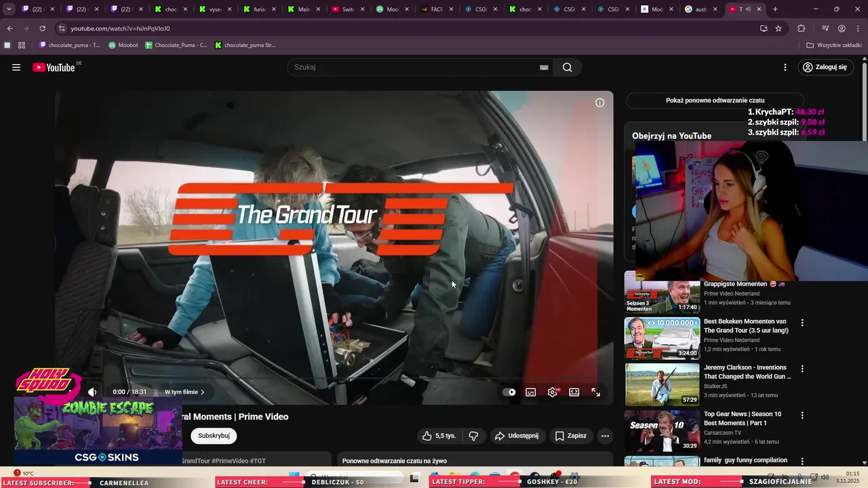
Task: Open chocolate_puma Str... bookmark
Action: coord(245,45)
